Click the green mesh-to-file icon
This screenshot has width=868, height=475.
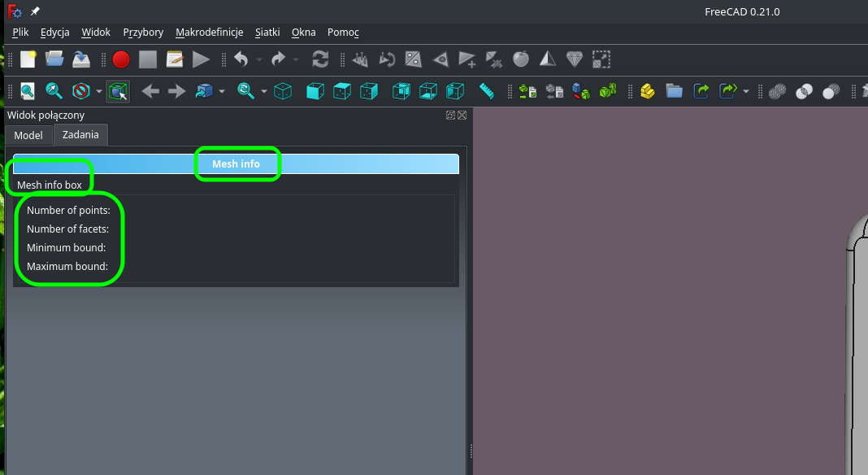point(527,91)
